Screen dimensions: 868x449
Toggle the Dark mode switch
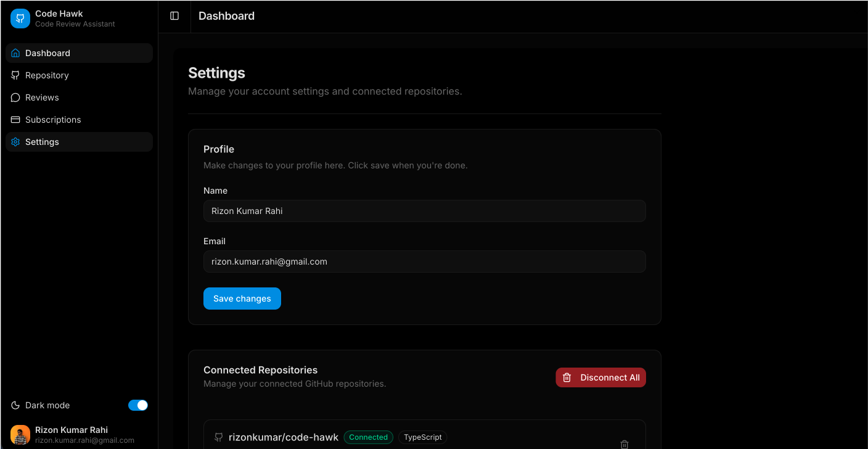pos(137,405)
